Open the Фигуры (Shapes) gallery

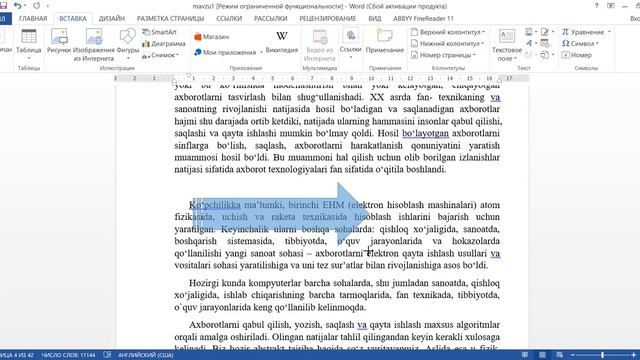[128, 45]
